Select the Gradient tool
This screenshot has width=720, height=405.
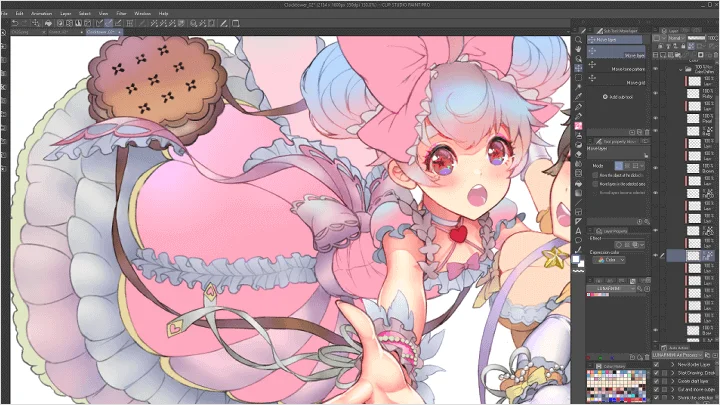point(578,192)
